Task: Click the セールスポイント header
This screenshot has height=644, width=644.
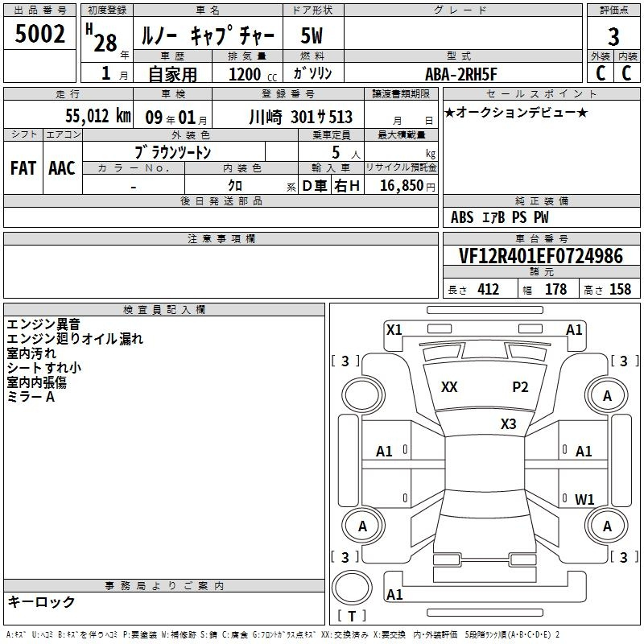Action: (x=541, y=93)
